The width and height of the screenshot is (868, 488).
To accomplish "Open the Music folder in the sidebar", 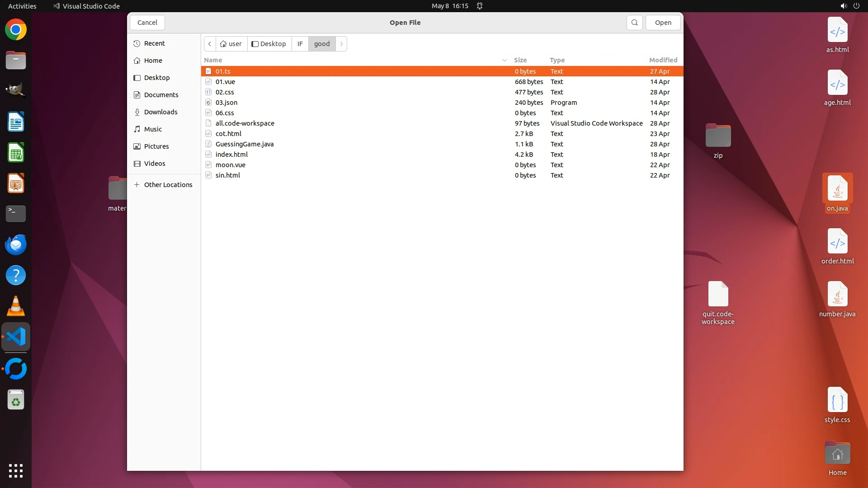I will (x=153, y=129).
